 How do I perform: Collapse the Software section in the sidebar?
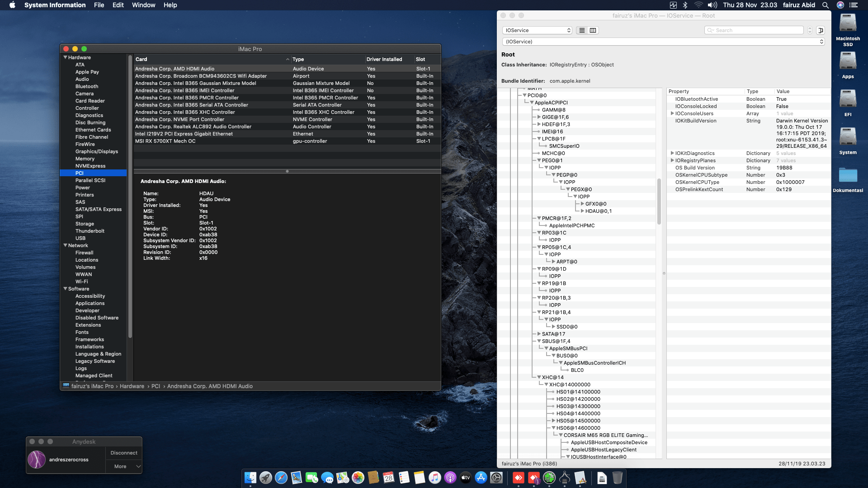click(65, 289)
